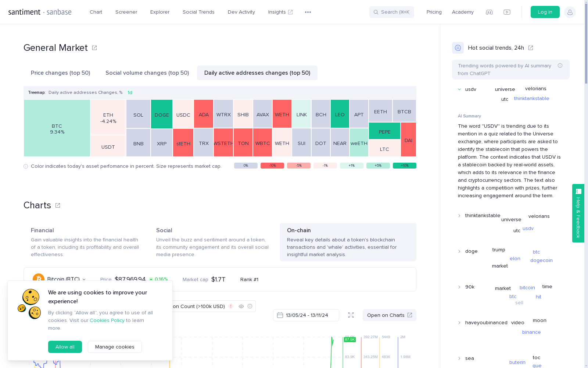Click the +10% green legend swatch

pos(405,166)
